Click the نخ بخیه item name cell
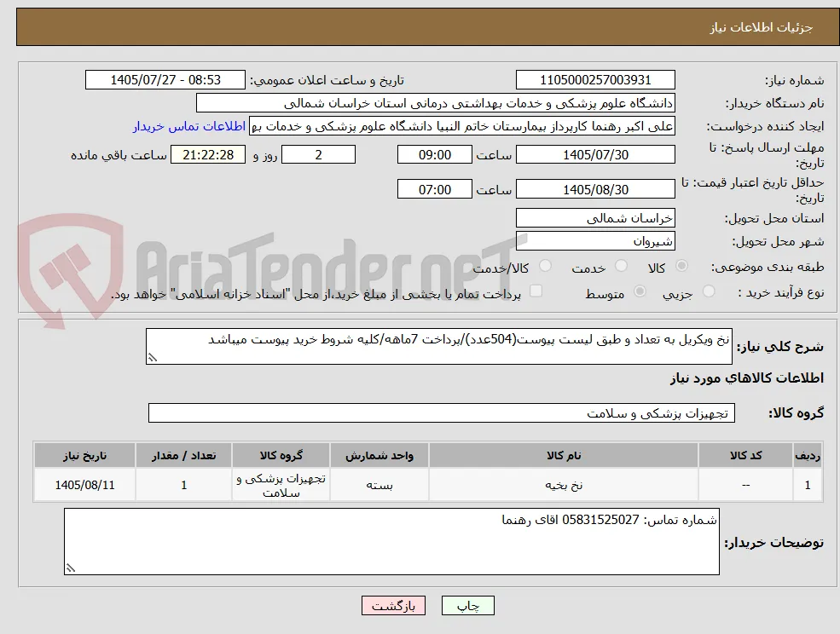 coord(564,485)
